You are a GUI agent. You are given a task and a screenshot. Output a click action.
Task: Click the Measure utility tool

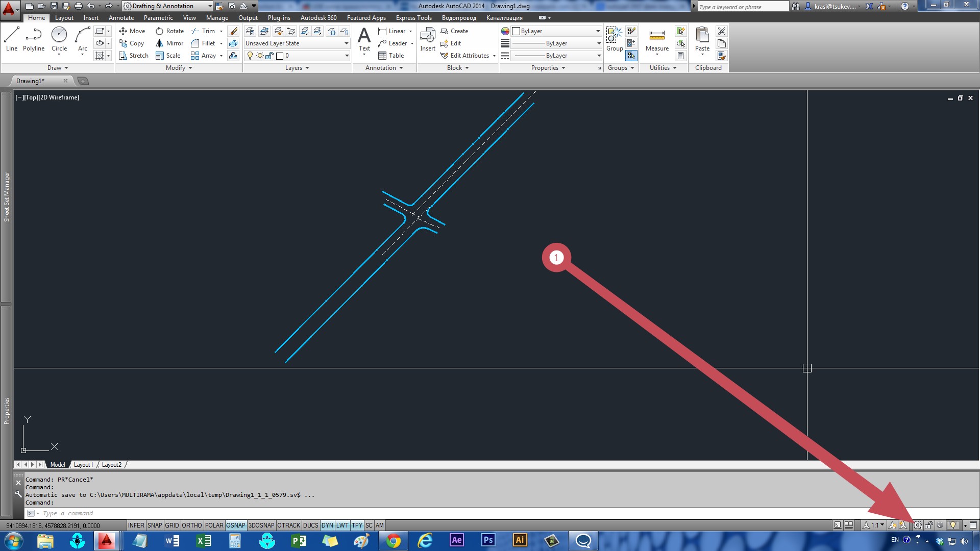657,37
